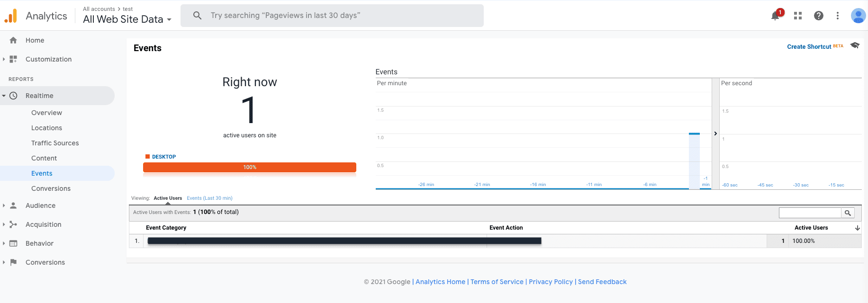
Task: Select the Active Users viewing tab
Action: pos(168,198)
